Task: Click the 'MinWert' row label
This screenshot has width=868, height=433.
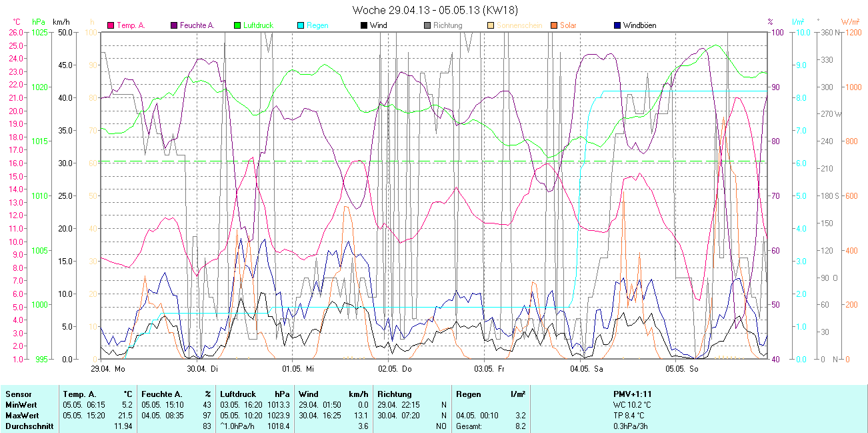Action: coord(20,405)
